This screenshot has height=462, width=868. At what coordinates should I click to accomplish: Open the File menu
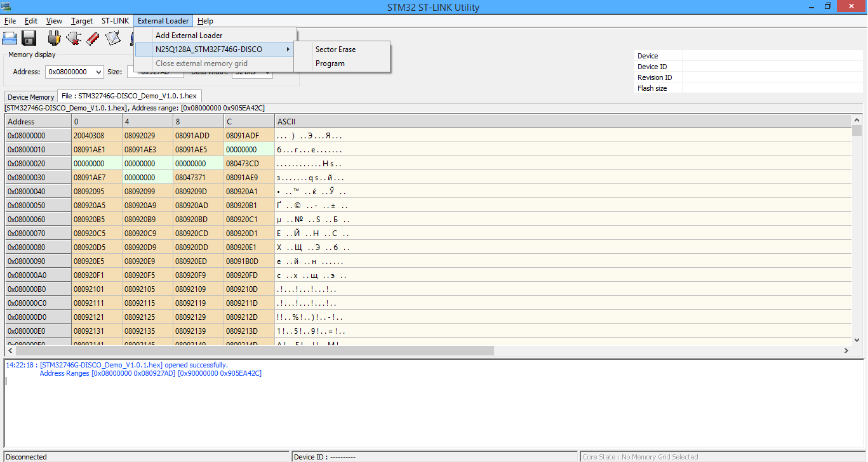point(10,21)
